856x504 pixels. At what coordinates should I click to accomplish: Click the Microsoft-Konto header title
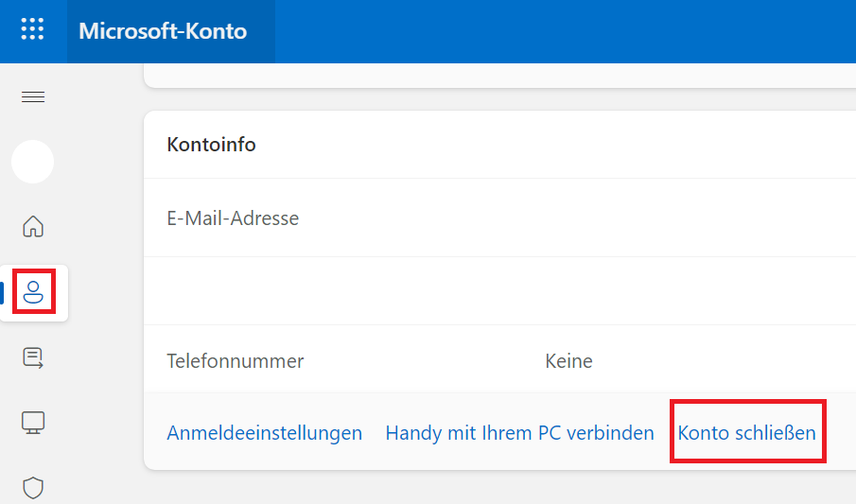point(163,31)
